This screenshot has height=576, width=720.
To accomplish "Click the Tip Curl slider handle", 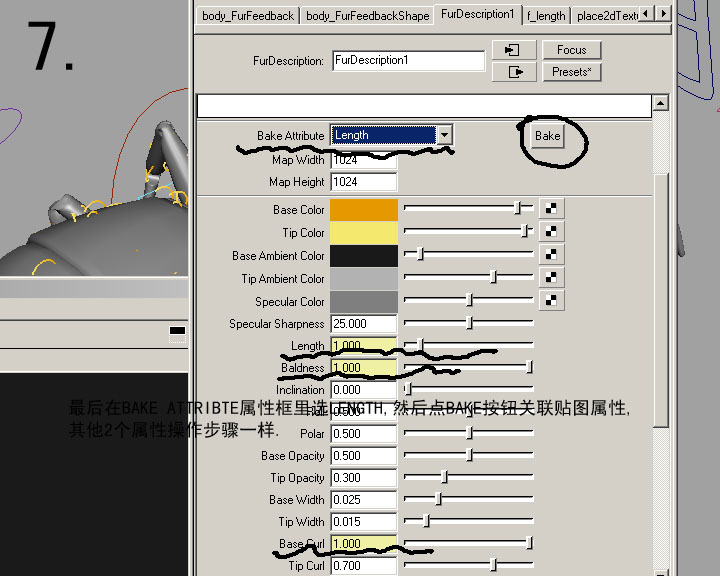I will tap(493, 565).
